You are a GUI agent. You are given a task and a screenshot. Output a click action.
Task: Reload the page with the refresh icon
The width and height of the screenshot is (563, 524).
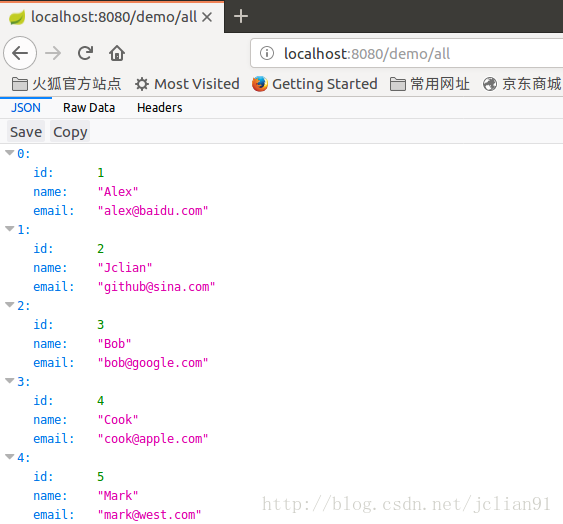pos(85,53)
